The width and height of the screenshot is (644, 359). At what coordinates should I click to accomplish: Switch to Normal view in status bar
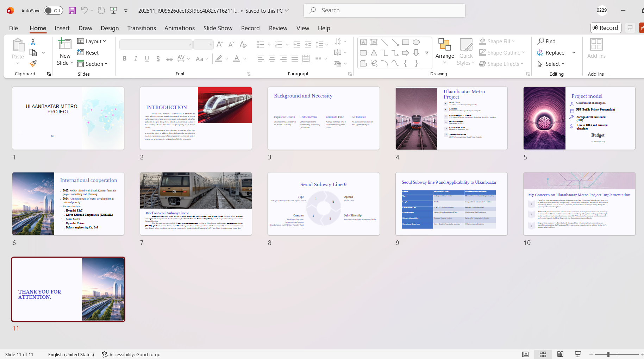(525, 354)
